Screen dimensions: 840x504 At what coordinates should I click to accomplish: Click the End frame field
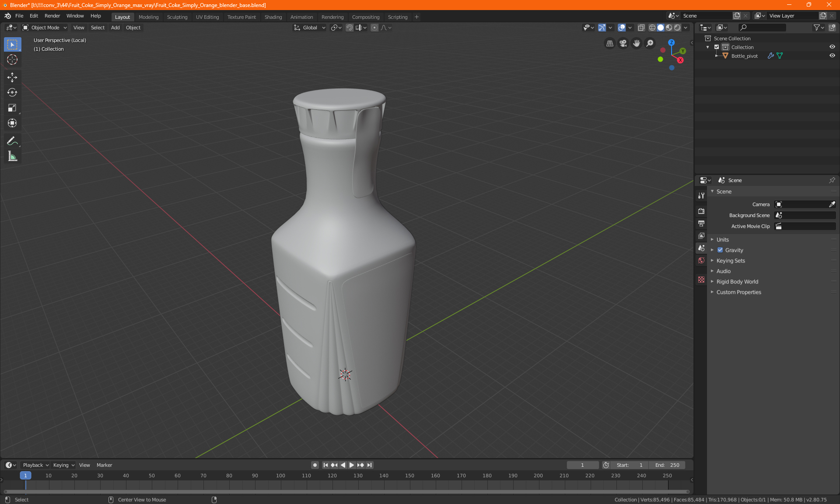point(667,465)
